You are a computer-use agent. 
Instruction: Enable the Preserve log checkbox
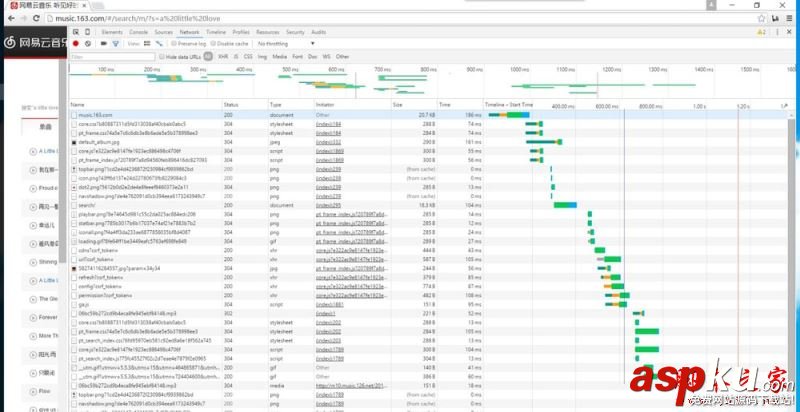click(x=173, y=44)
